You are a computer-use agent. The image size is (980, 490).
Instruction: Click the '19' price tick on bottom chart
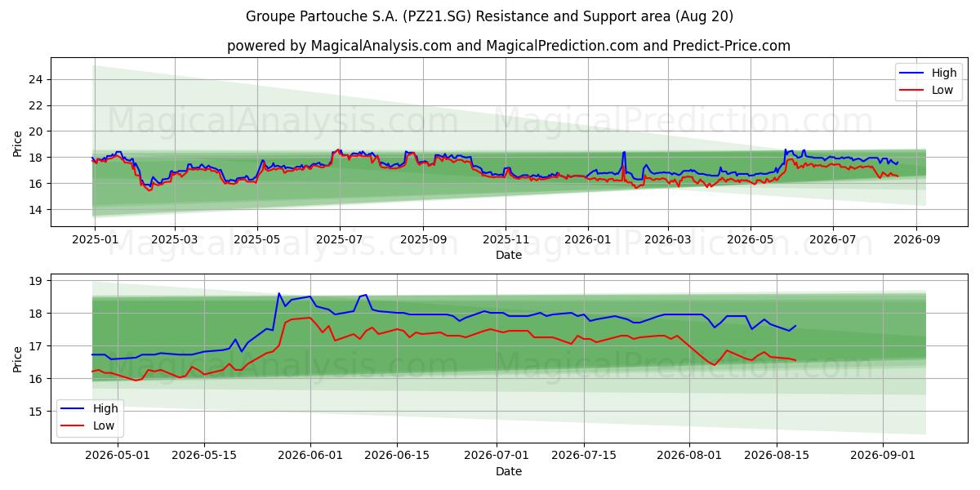tap(37, 280)
